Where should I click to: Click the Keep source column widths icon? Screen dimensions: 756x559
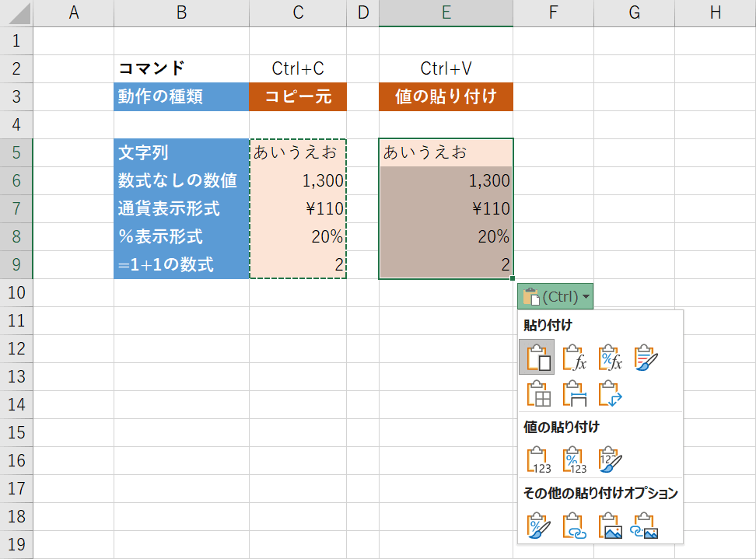click(573, 394)
